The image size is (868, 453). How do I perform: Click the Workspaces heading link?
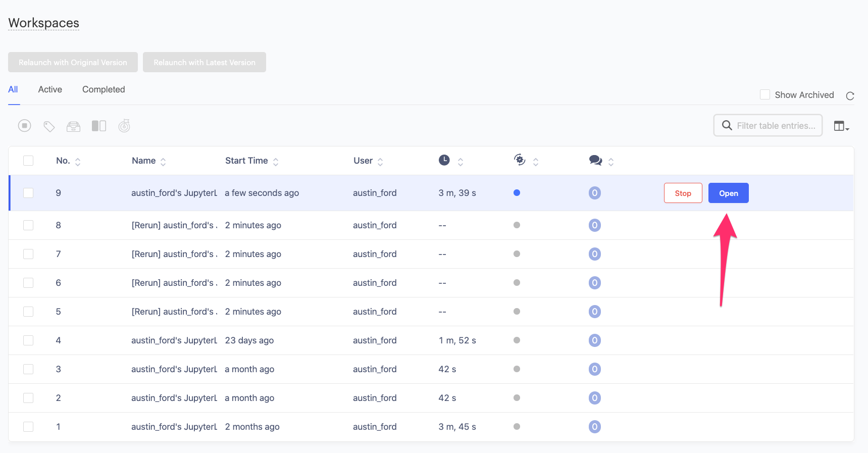click(x=44, y=23)
